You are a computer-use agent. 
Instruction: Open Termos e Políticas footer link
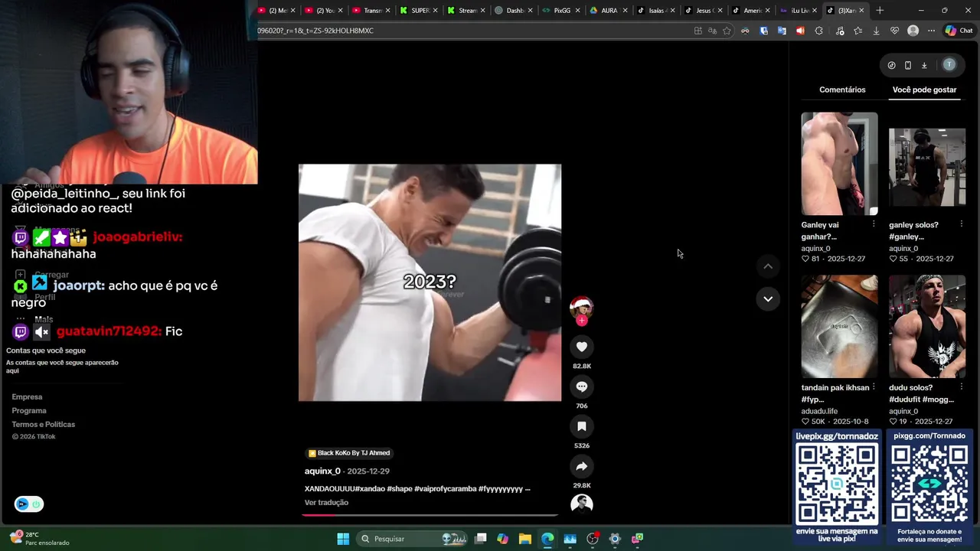(x=44, y=425)
